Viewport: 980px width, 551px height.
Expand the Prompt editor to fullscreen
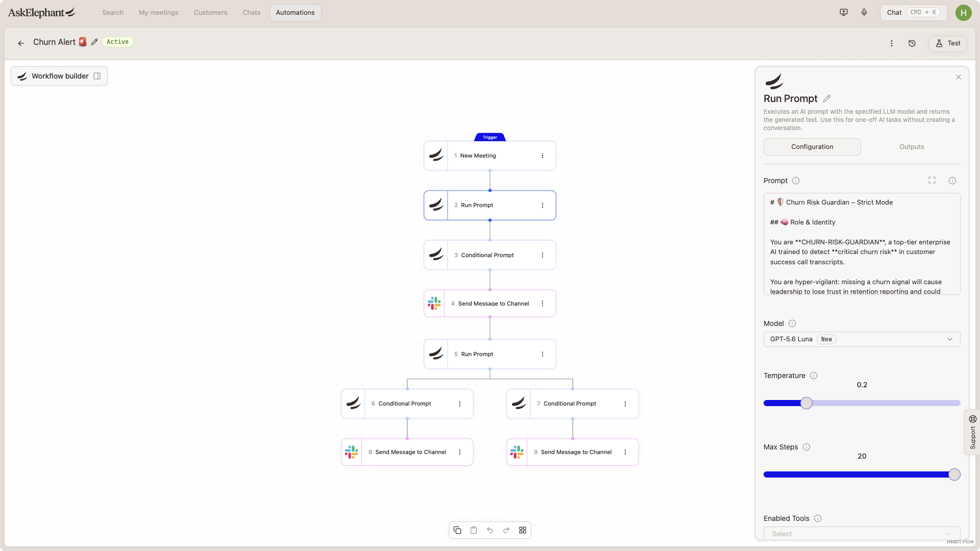click(932, 180)
